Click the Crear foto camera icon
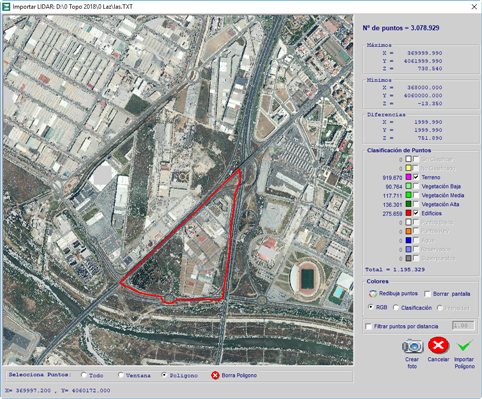This screenshot has height=399, width=482. (x=413, y=346)
